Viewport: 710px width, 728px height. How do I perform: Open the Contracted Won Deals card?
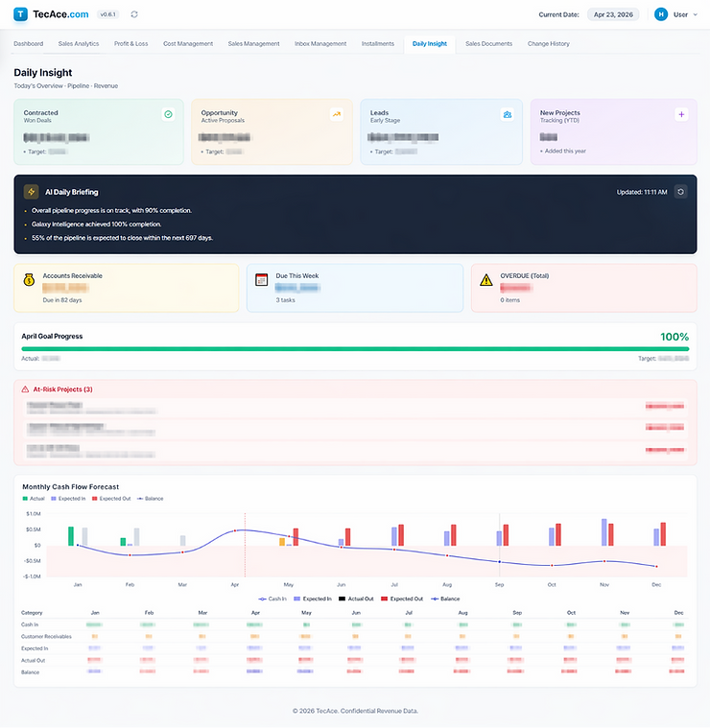(99, 131)
